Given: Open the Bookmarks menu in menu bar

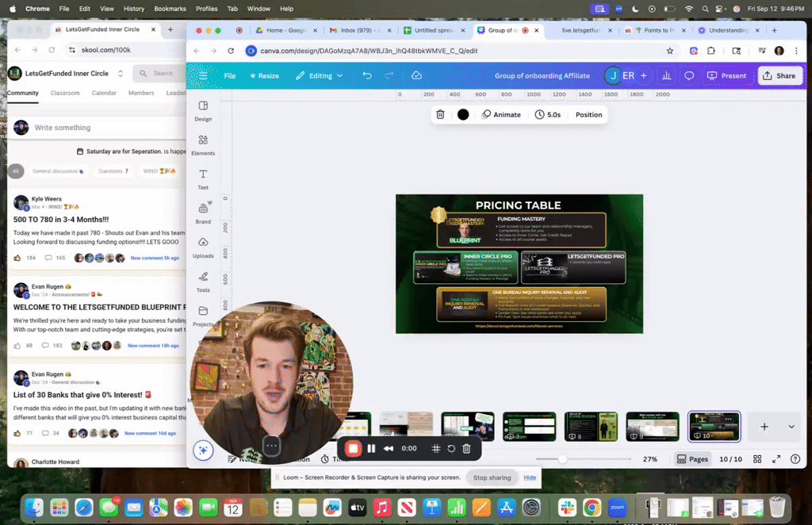Looking at the screenshot, I should [x=170, y=9].
